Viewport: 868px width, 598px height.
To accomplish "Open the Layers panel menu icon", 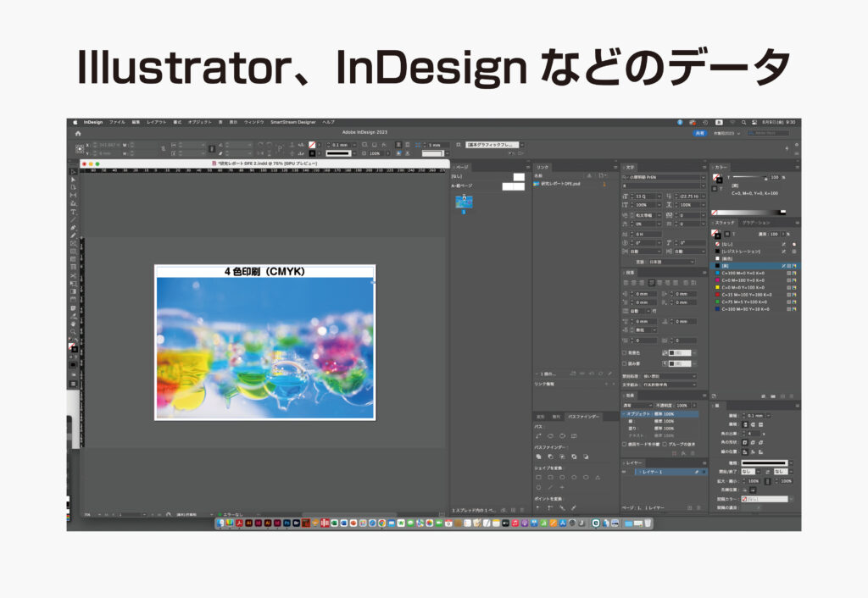I will (704, 462).
